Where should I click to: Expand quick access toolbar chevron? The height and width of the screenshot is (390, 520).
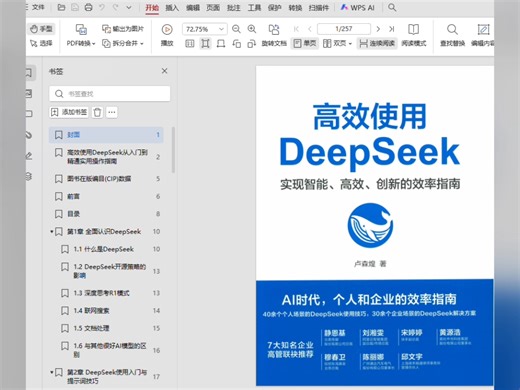pos(129,7)
